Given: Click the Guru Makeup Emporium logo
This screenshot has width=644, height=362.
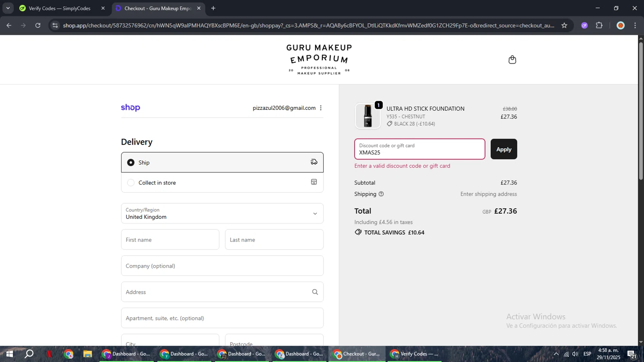Looking at the screenshot, I should tap(319, 60).
